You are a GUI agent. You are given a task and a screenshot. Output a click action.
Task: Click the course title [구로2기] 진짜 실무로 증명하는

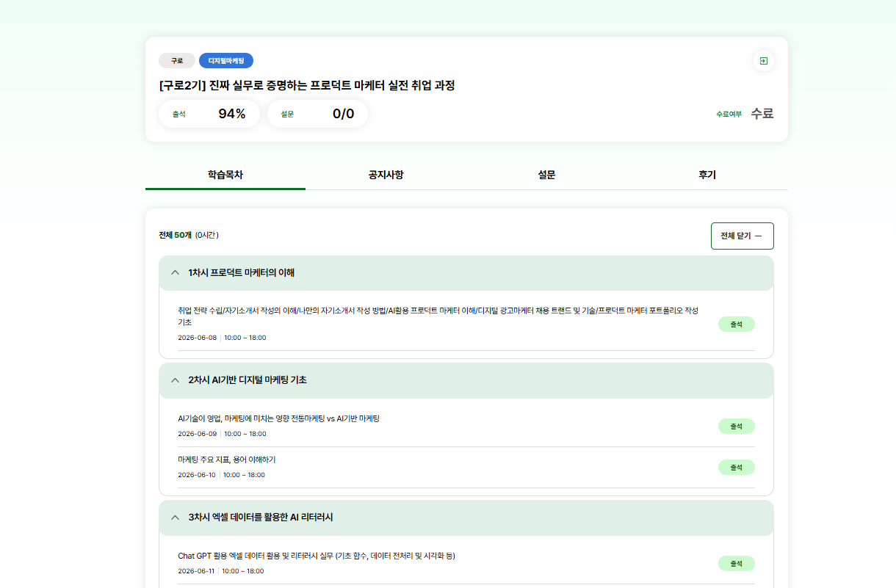tap(307, 85)
